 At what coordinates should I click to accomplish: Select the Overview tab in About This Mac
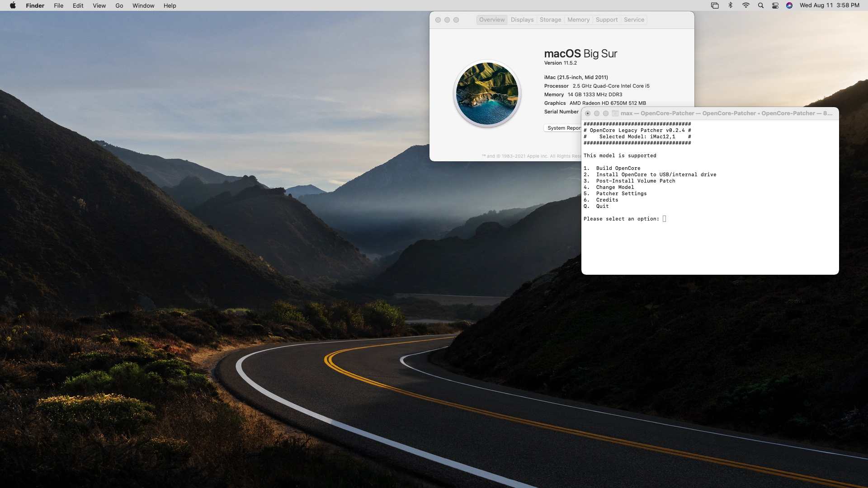coord(492,20)
